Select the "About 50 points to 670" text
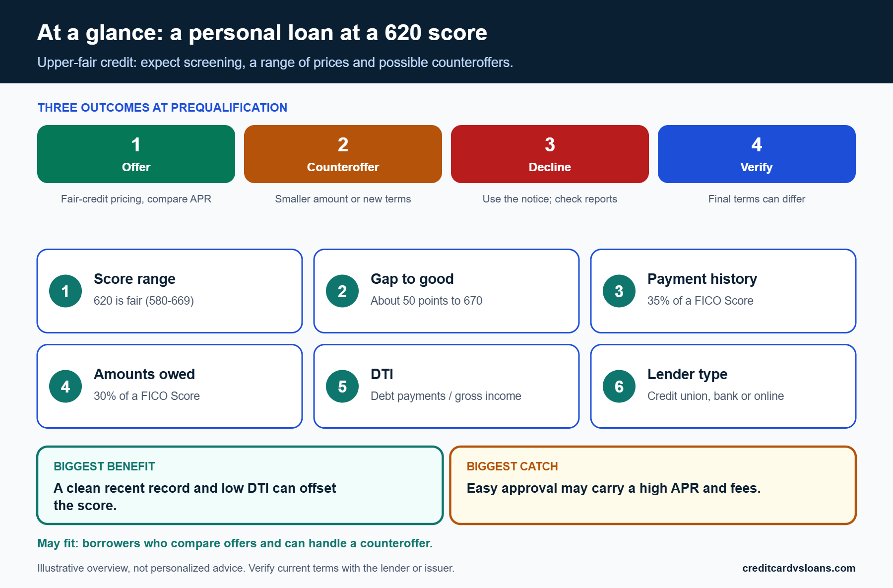 tap(426, 301)
